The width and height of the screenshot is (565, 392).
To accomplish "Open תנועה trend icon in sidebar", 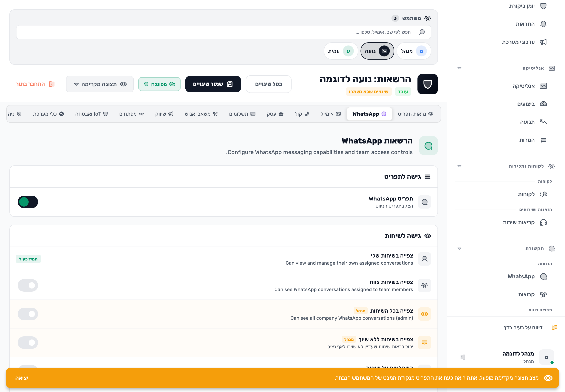I will pyautogui.click(x=543, y=122).
